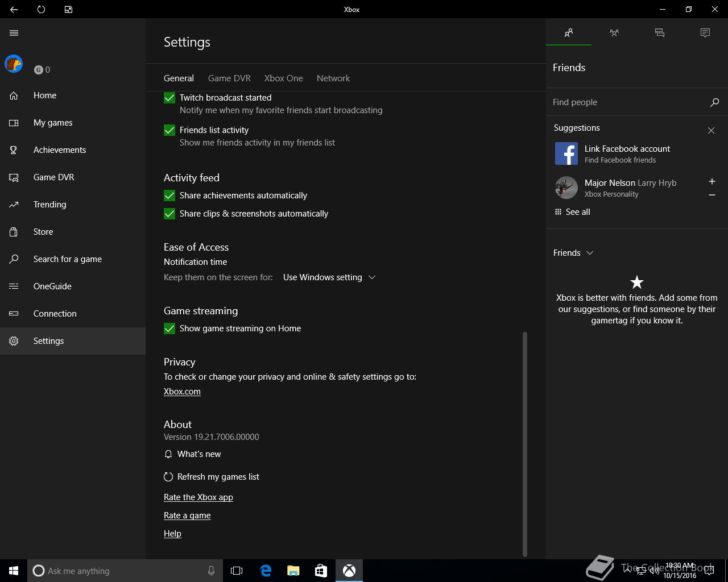The width and height of the screenshot is (728, 582).
Task: Open the Parties panel icon tab
Action: [614, 33]
